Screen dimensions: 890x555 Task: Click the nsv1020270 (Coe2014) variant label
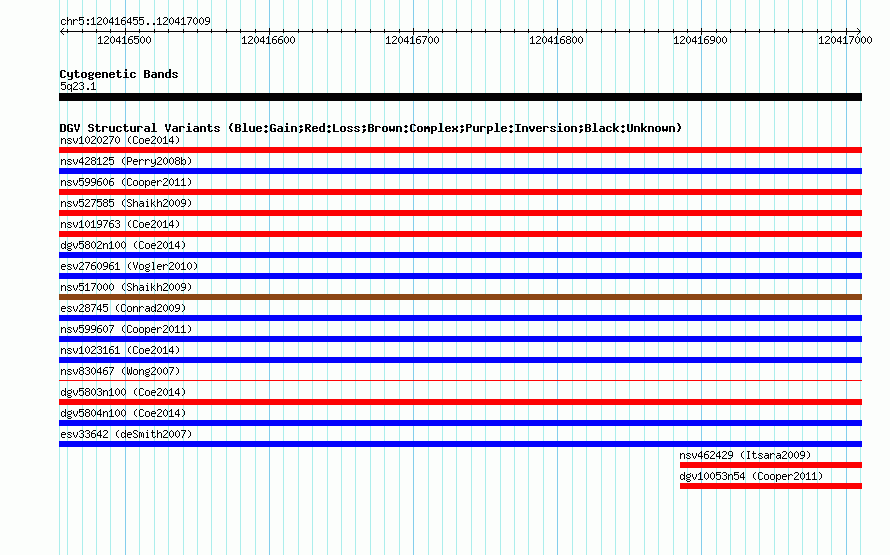coord(120,140)
